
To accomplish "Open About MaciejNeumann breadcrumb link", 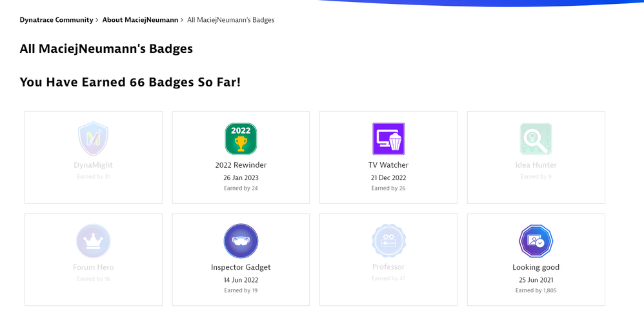I will (x=140, y=20).
